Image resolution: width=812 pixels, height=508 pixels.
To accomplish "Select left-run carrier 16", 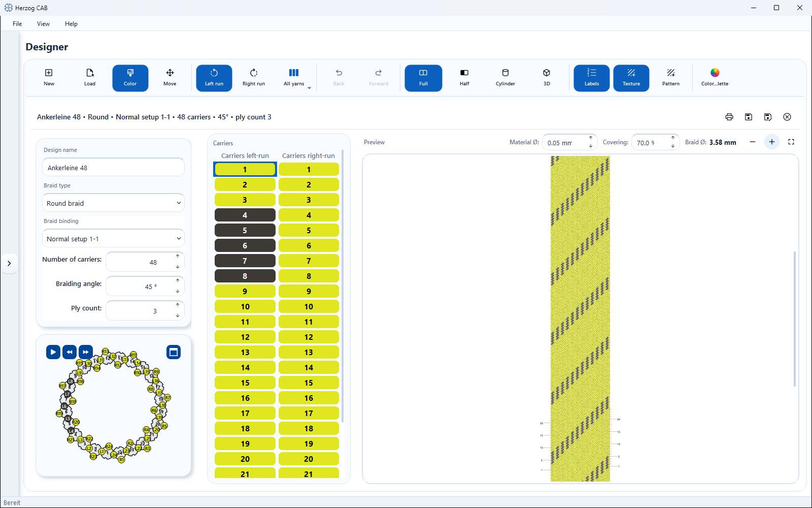I will coord(245,398).
